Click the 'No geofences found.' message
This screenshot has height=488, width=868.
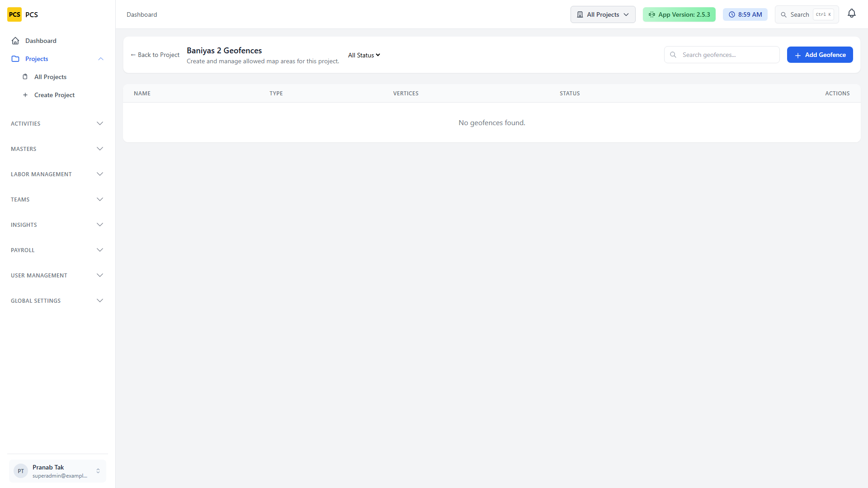[492, 123]
